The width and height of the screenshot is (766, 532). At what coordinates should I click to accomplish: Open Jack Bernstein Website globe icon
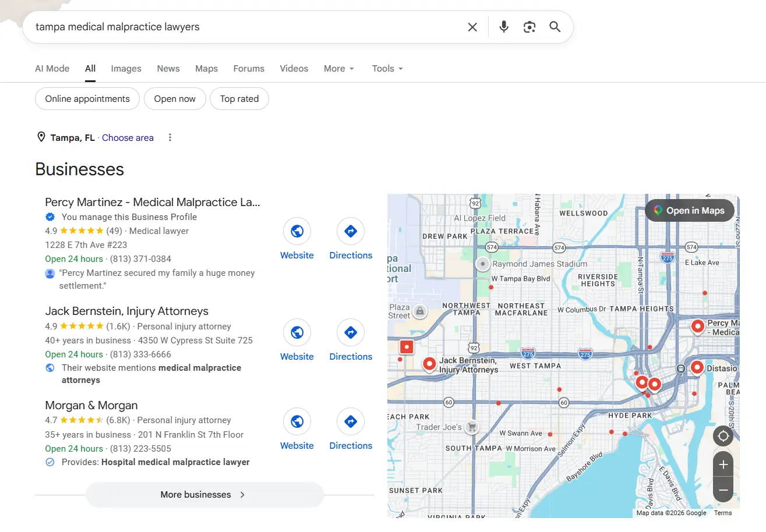tap(297, 333)
